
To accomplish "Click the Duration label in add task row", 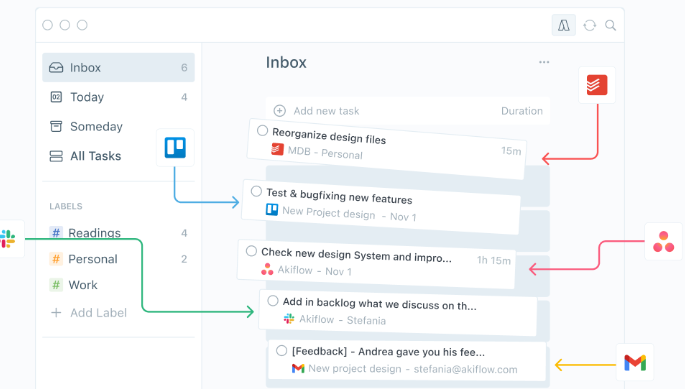I will 522,111.
